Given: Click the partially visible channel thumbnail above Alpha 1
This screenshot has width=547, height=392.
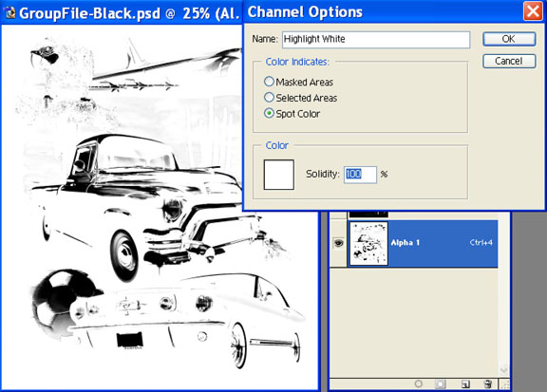Looking at the screenshot, I should pos(368,214).
